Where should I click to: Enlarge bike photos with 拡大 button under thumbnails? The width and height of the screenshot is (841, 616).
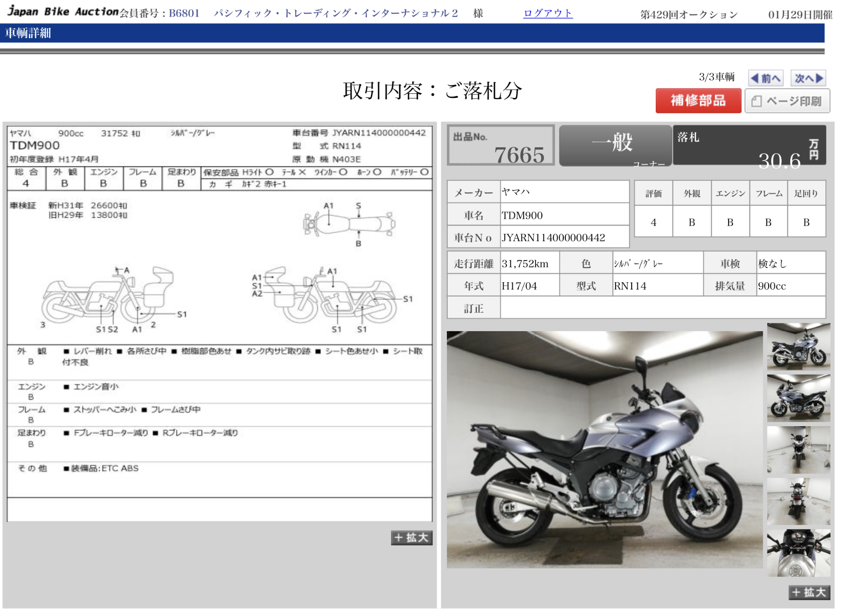pos(809,593)
